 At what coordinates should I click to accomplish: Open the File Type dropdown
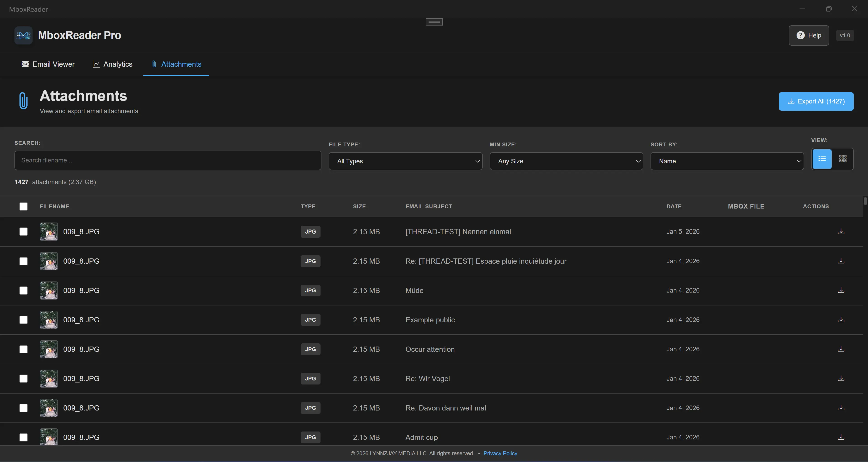(405, 161)
